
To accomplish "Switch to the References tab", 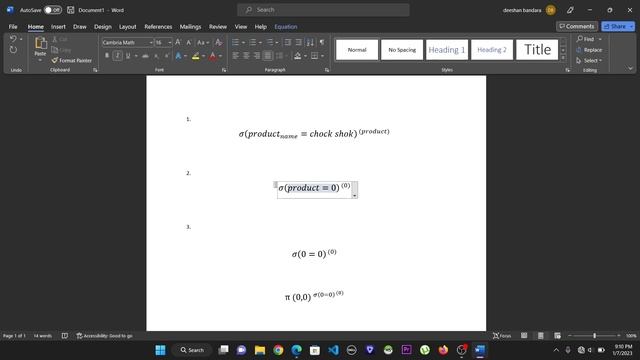I will point(158,27).
